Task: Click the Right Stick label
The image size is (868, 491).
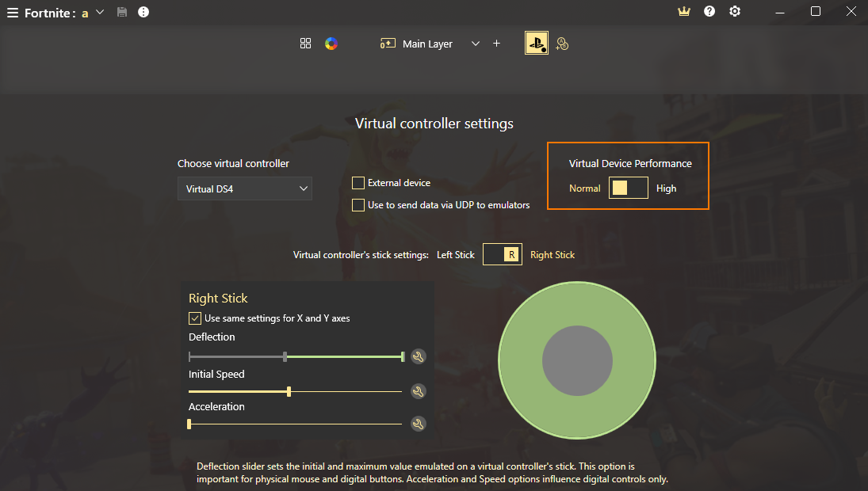Action: [553, 255]
